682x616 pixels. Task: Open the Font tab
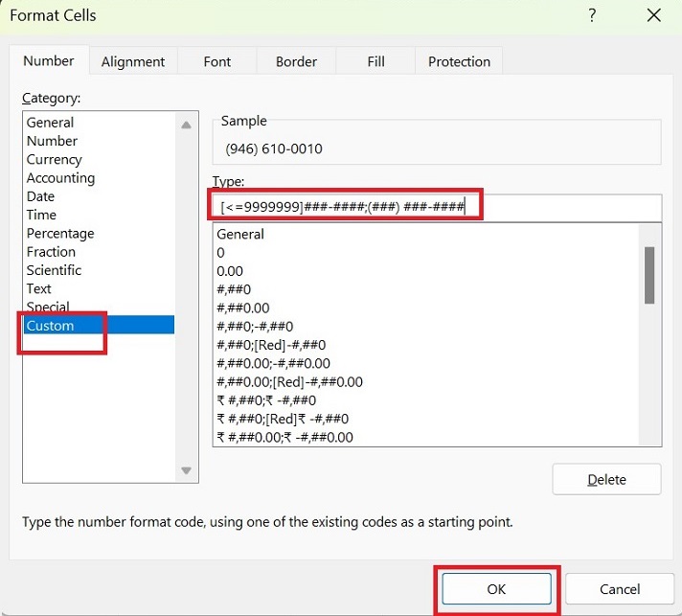[217, 61]
